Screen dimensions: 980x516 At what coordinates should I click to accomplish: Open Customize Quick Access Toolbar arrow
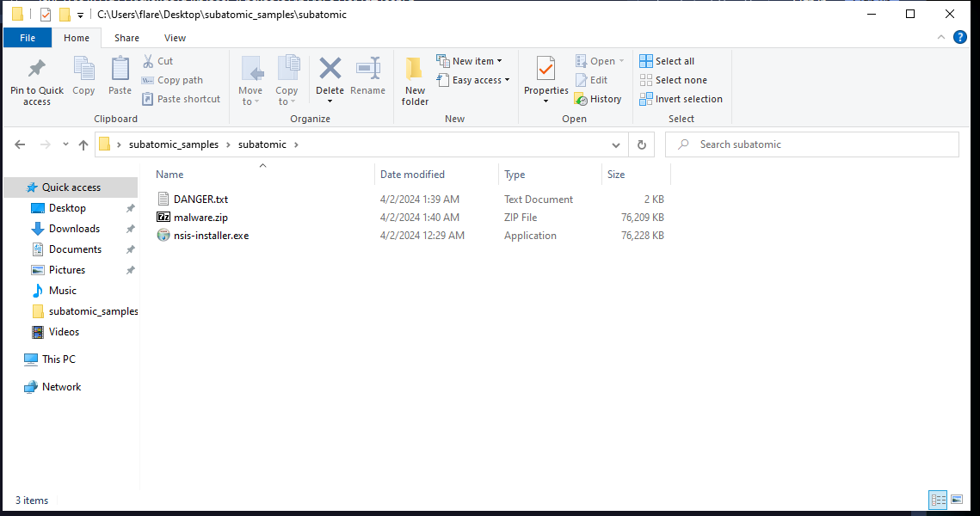pos(80,15)
